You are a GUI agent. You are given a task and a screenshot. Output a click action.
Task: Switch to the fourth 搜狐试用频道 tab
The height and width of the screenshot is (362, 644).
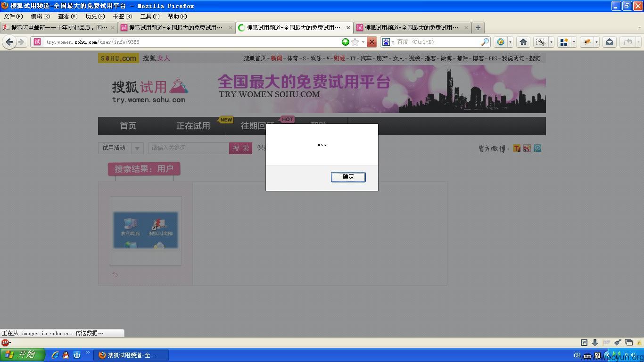[x=412, y=27]
